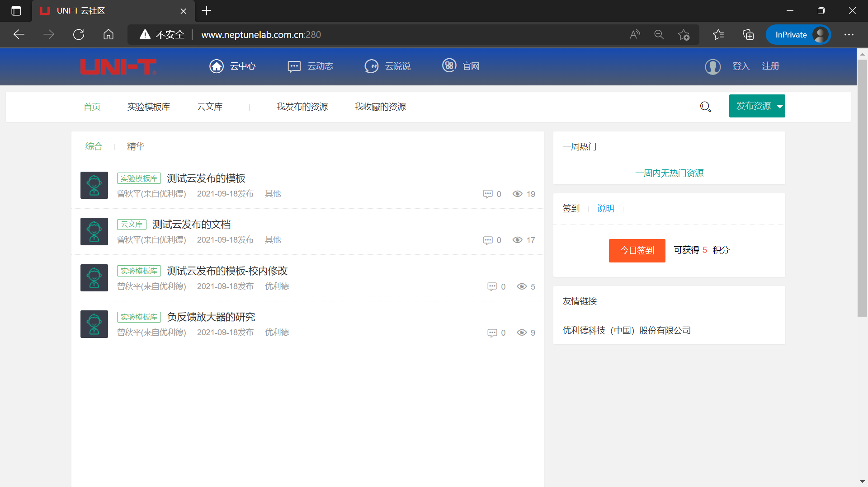
Task: Click the address bar URL field
Action: (x=362, y=35)
